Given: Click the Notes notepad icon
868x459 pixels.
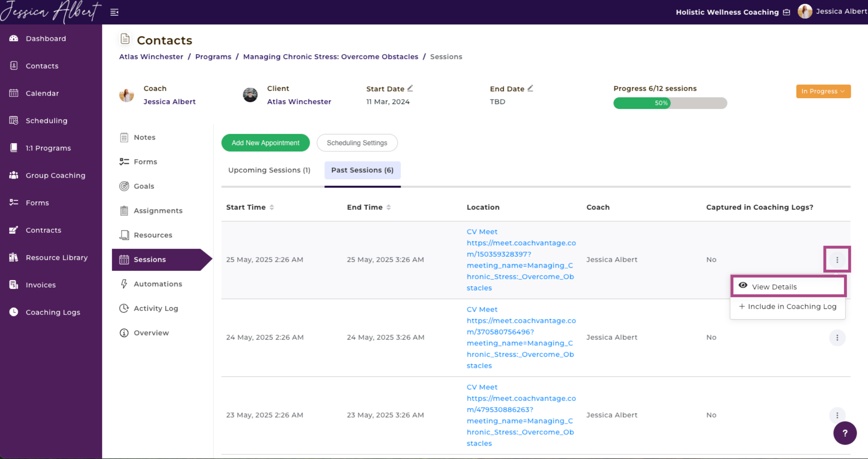Looking at the screenshot, I should point(124,137).
